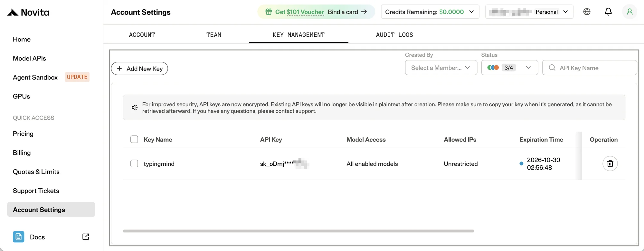
Task: Click the All enabled models cell
Action: (372, 163)
